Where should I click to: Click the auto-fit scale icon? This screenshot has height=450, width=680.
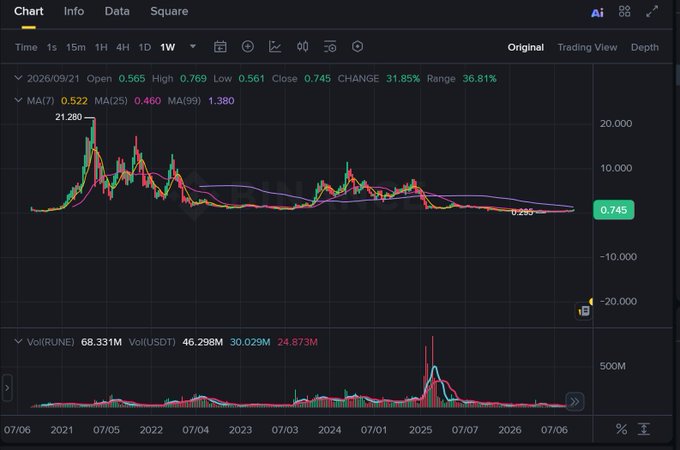tap(644, 429)
